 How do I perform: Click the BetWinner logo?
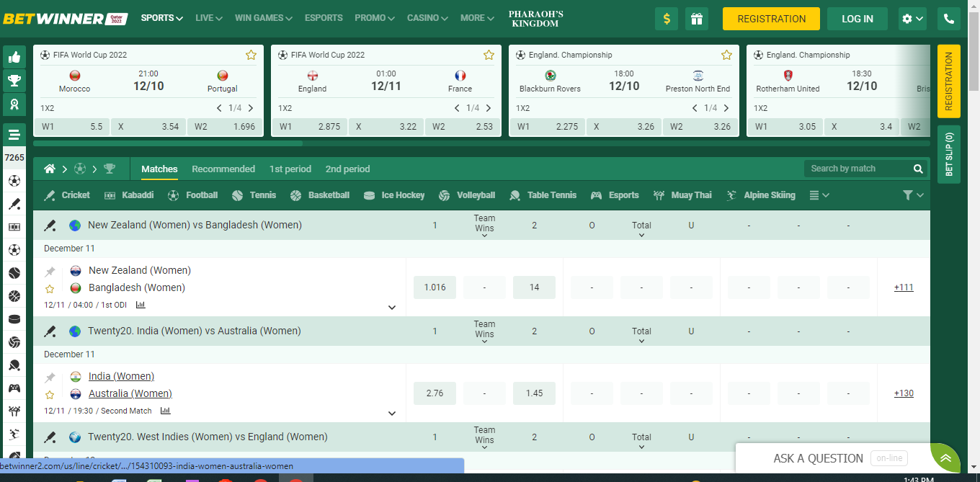tap(66, 19)
